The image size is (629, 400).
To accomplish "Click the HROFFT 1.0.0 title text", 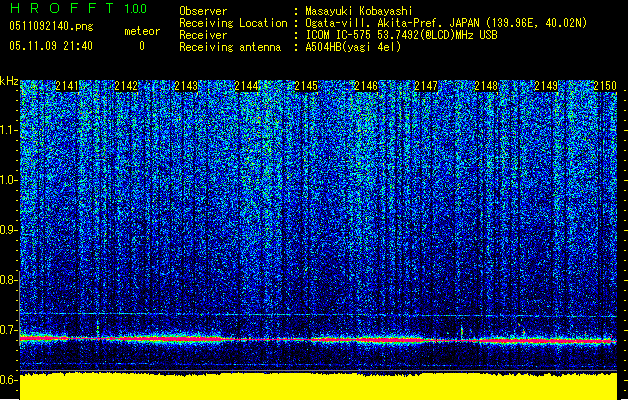I will (79, 8).
